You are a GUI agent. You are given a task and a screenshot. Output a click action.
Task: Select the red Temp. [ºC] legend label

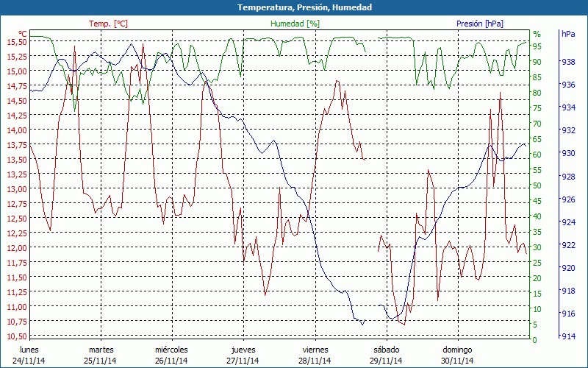click(x=108, y=24)
